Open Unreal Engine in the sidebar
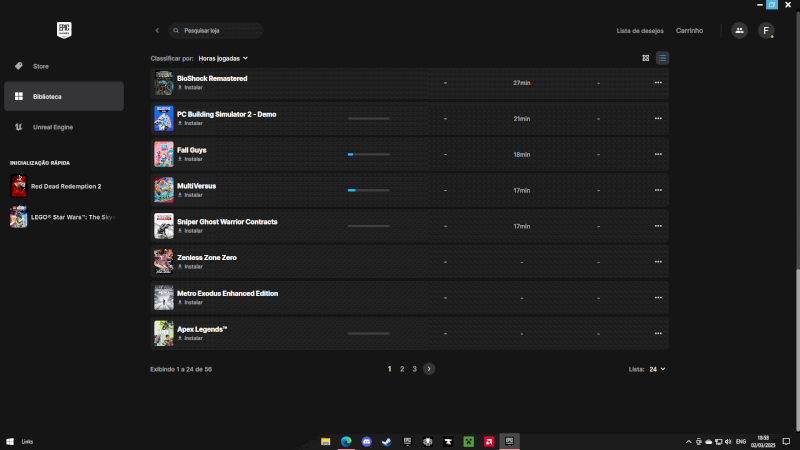 coord(52,127)
